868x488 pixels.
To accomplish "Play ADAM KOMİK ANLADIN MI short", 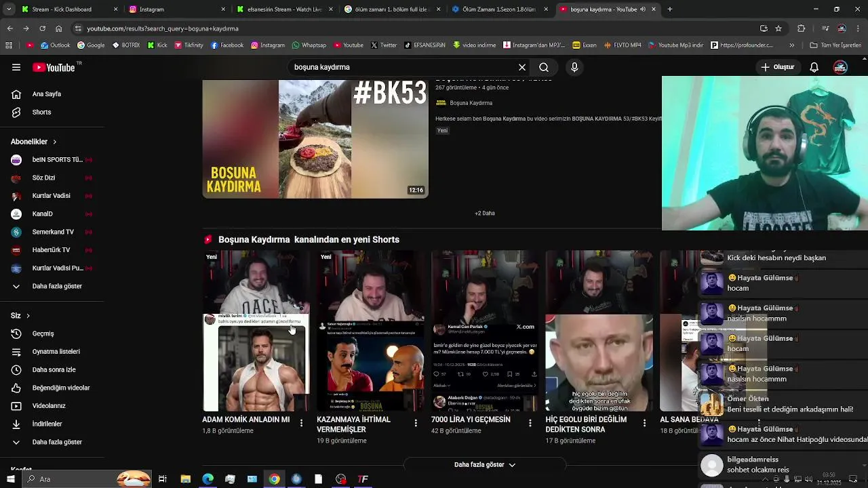I will [x=256, y=331].
